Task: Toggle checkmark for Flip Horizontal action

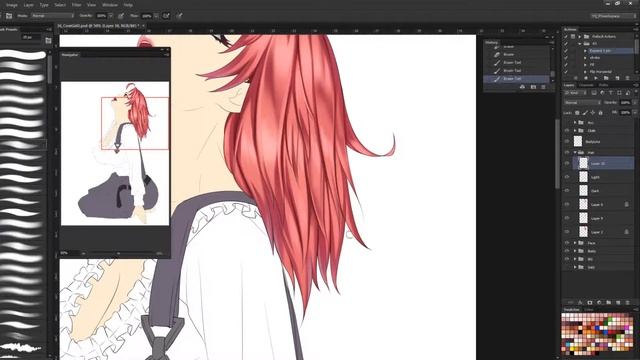Action: (x=566, y=71)
